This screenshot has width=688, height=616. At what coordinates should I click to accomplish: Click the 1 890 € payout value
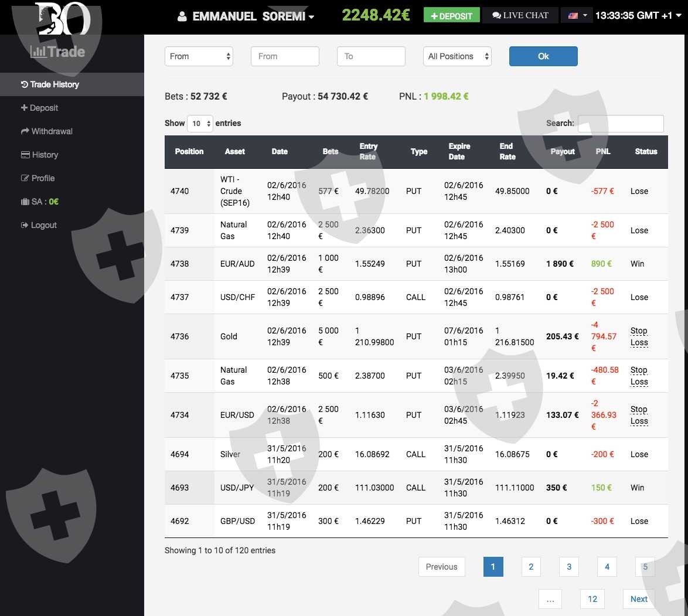[x=560, y=264]
